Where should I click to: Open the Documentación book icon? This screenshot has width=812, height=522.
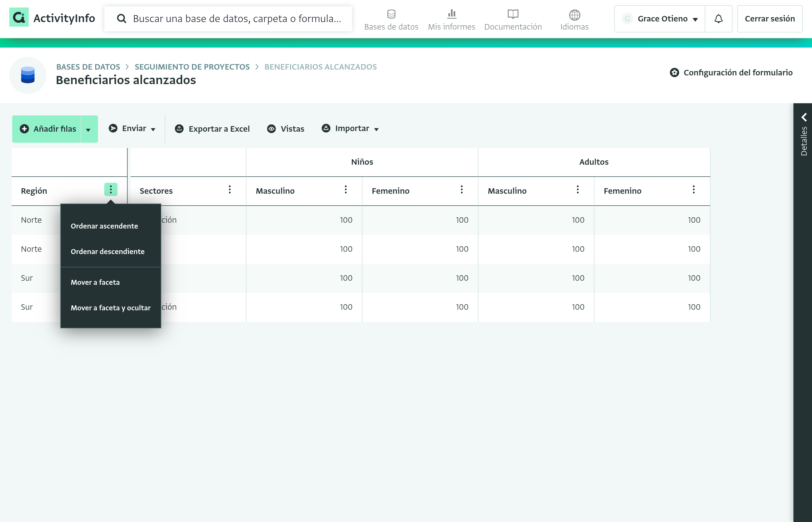pyautogui.click(x=513, y=14)
